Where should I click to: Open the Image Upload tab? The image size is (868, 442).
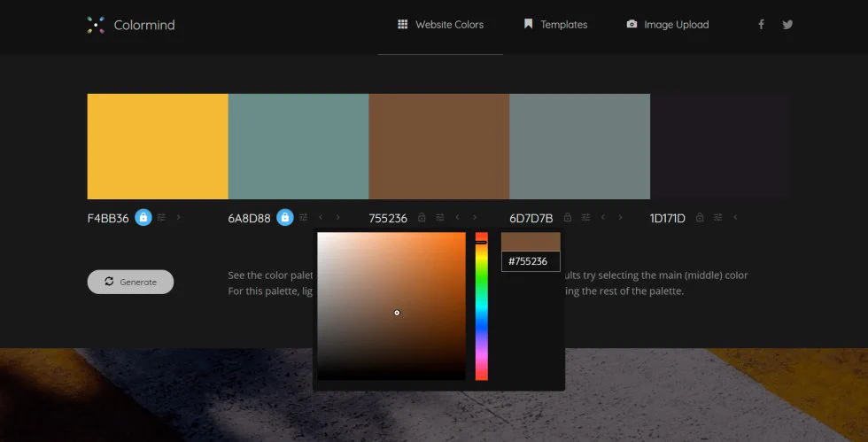pyautogui.click(x=668, y=25)
